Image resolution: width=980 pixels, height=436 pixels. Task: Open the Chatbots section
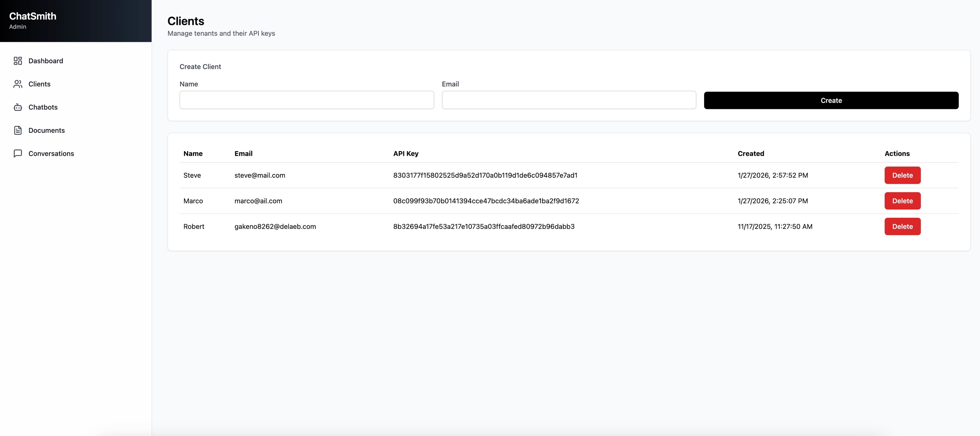pos(43,107)
